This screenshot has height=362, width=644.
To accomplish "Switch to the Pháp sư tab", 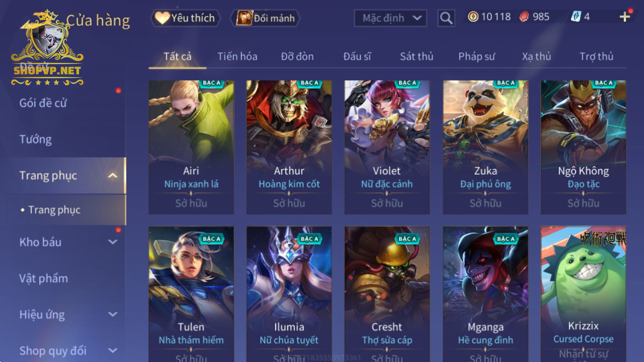I will tap(476, 57).
